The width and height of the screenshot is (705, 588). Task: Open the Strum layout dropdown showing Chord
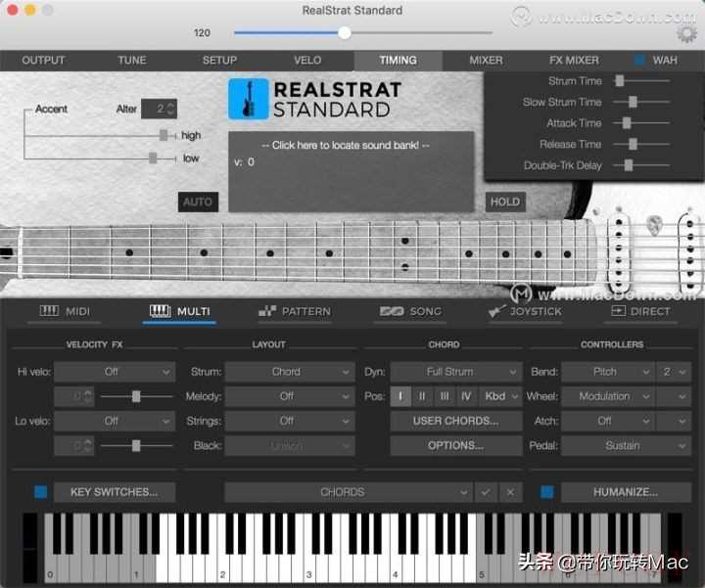pos(289,372)
